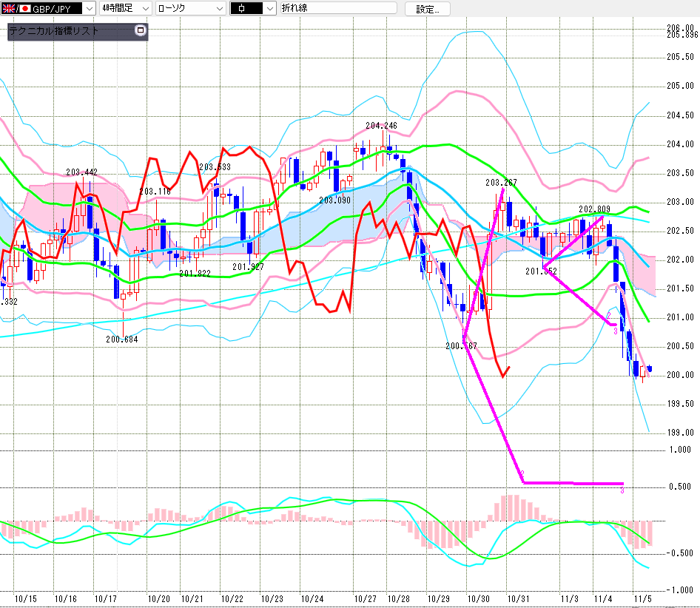Expand the テクニカル指標リスト panel using its square icon
Screen dimensions: 700x608
tap(141, 31)
